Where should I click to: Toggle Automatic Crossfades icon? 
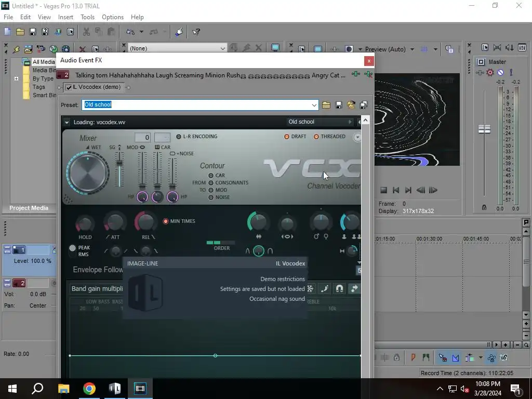[x=455, y=357]
